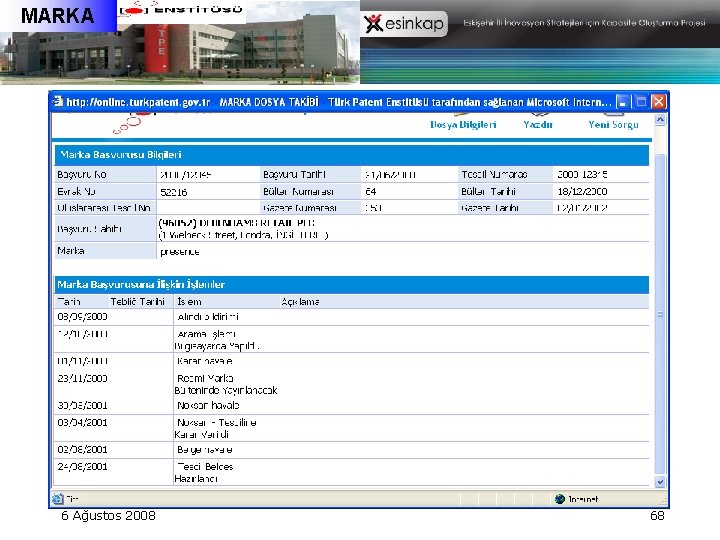Click the scroll up arrow
This screenshot has width=720, height=540.
point(660,120)
